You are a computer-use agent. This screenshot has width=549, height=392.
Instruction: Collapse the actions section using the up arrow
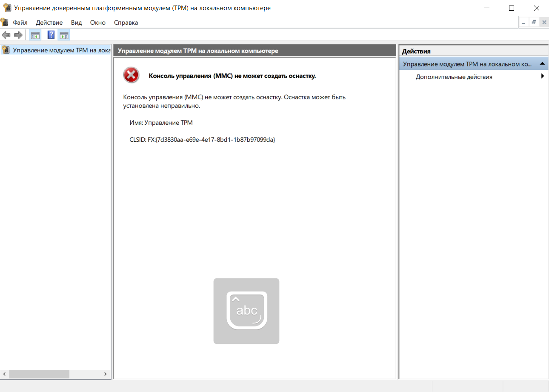tap(542, 63)
